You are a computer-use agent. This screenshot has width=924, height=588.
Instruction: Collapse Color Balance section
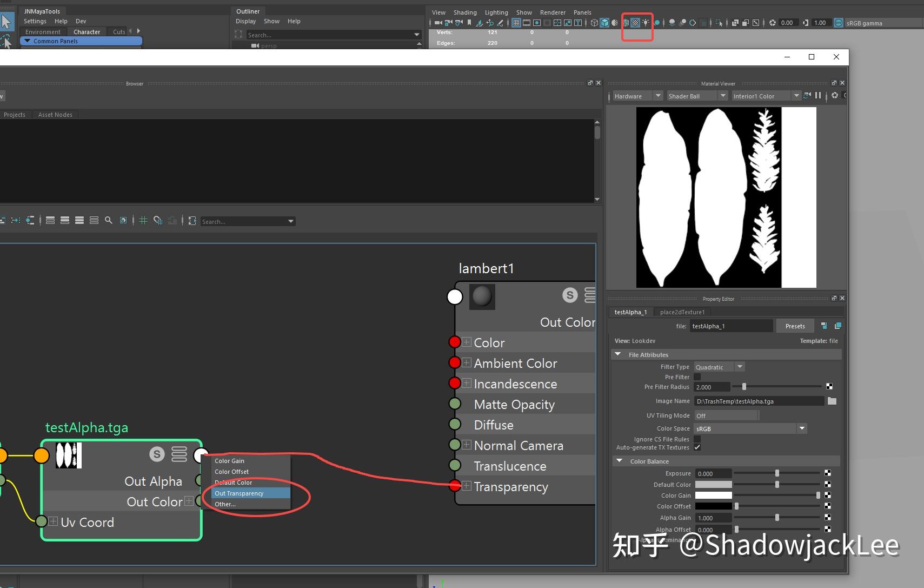pos(619,461)
